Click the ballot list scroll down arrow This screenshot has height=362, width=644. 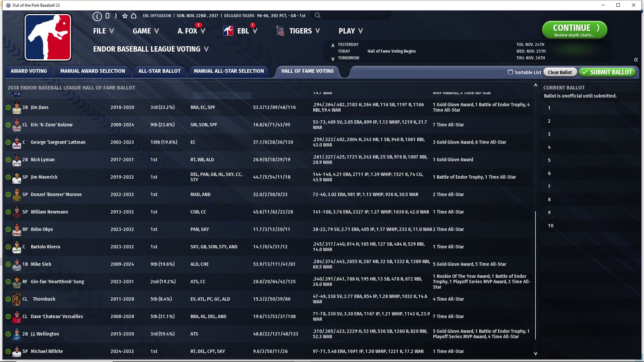535,354
